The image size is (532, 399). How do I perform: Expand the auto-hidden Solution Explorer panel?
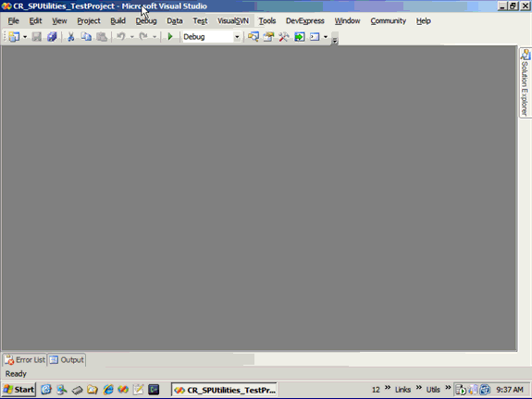(x=525, y=83)
